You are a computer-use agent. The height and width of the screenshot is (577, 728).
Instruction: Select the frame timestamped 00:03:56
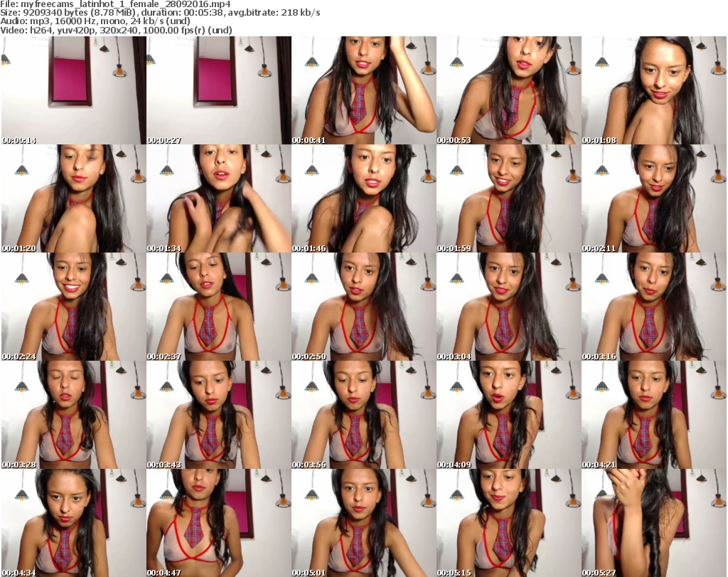(364, 415)
